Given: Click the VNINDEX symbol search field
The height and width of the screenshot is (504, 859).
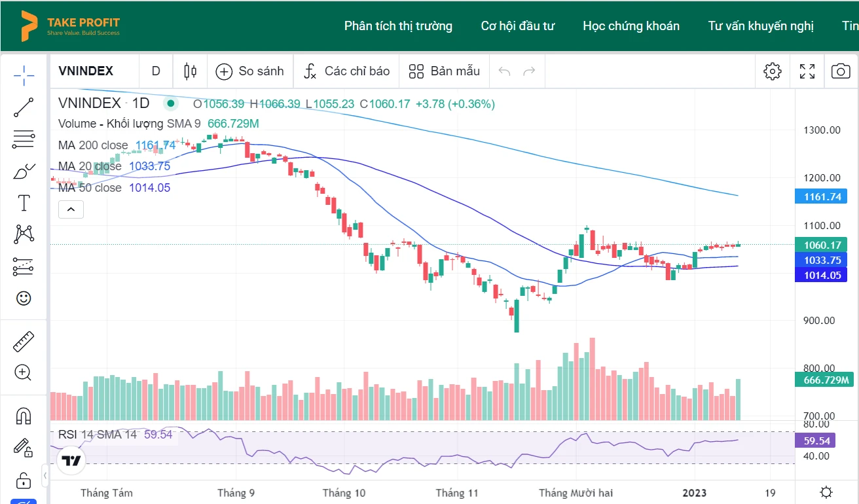Looking at the screenshot, I should (x=86, y=71).
